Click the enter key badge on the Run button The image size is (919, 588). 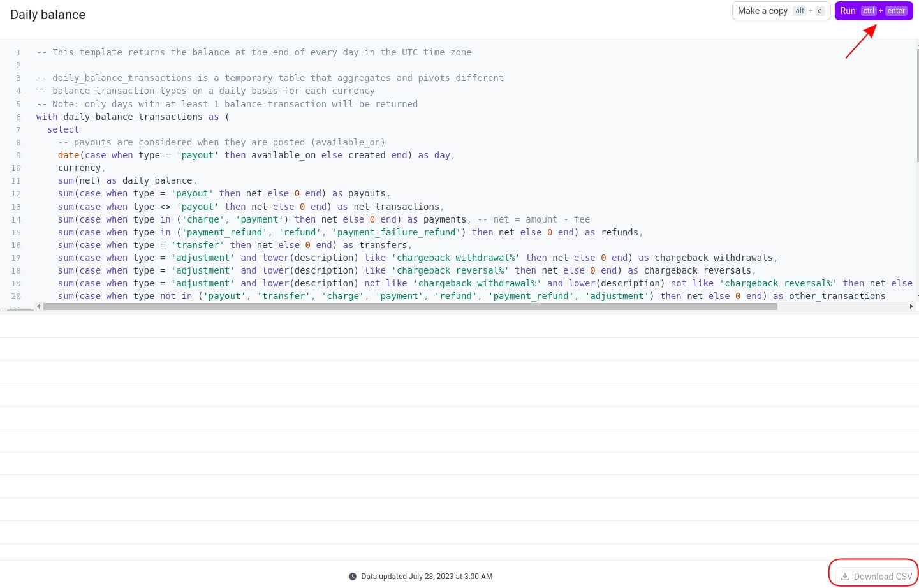896,11
